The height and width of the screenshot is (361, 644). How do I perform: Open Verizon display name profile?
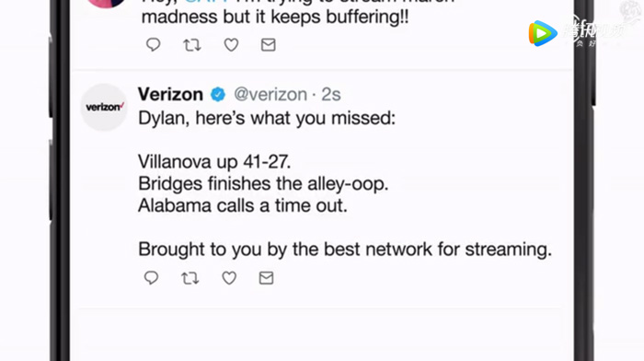click(170, 95)
